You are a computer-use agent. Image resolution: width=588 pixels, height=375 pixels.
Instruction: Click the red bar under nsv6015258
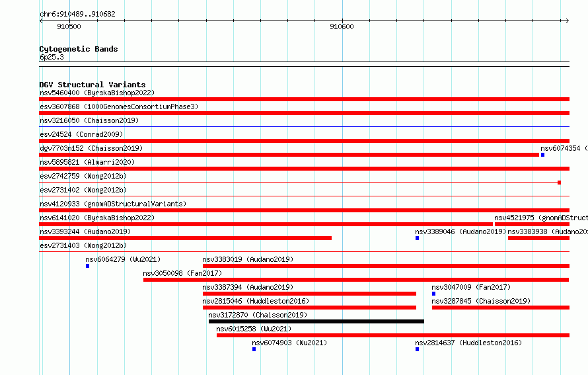click(x=393, y=335)
